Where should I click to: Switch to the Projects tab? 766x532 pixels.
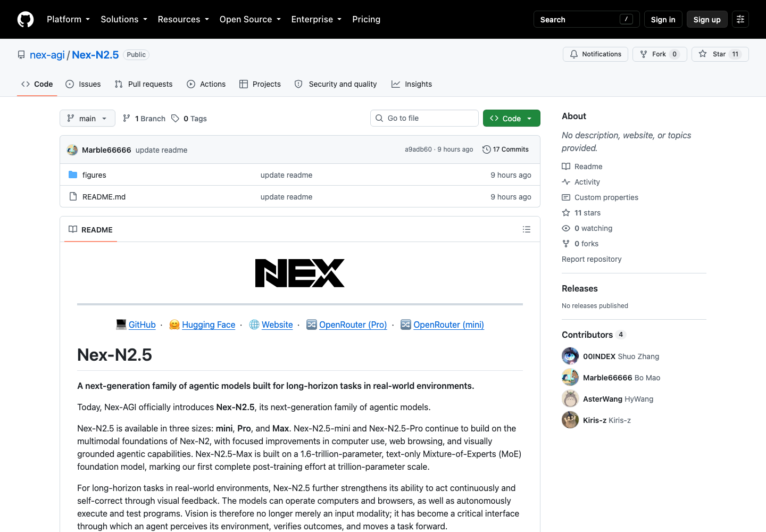(260, 84)
